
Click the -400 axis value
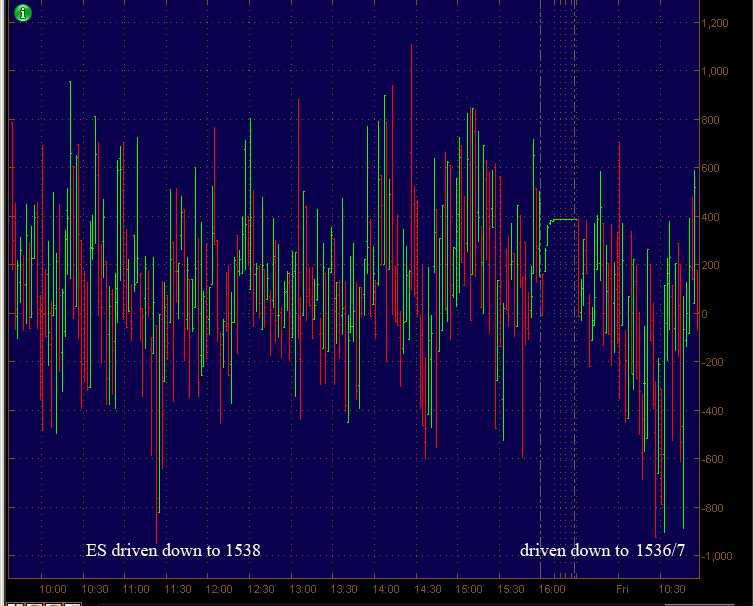pos(712,411)
